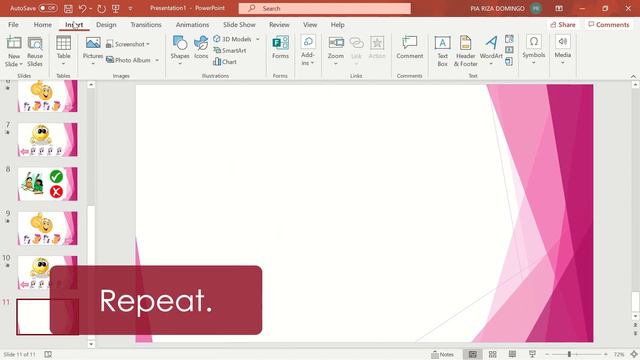Open the File tab
This screenshot has height=360, width=640.
coord(13,24)
